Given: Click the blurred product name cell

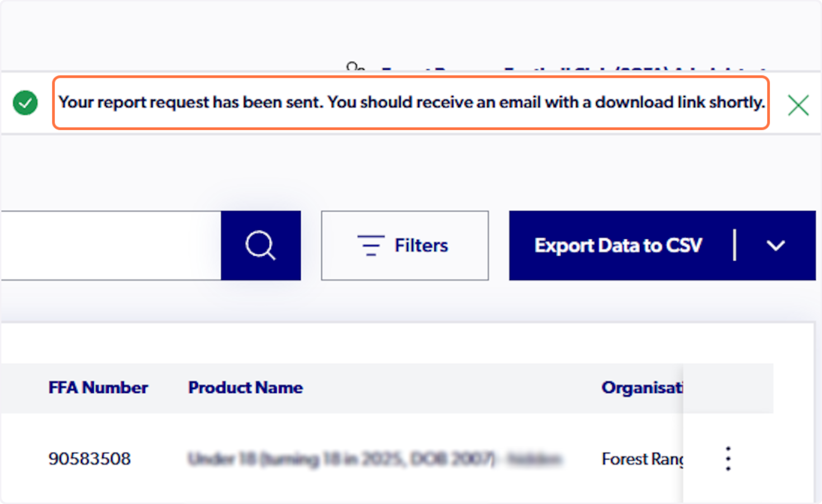Looking at the screenshot, I should (375, 459).
